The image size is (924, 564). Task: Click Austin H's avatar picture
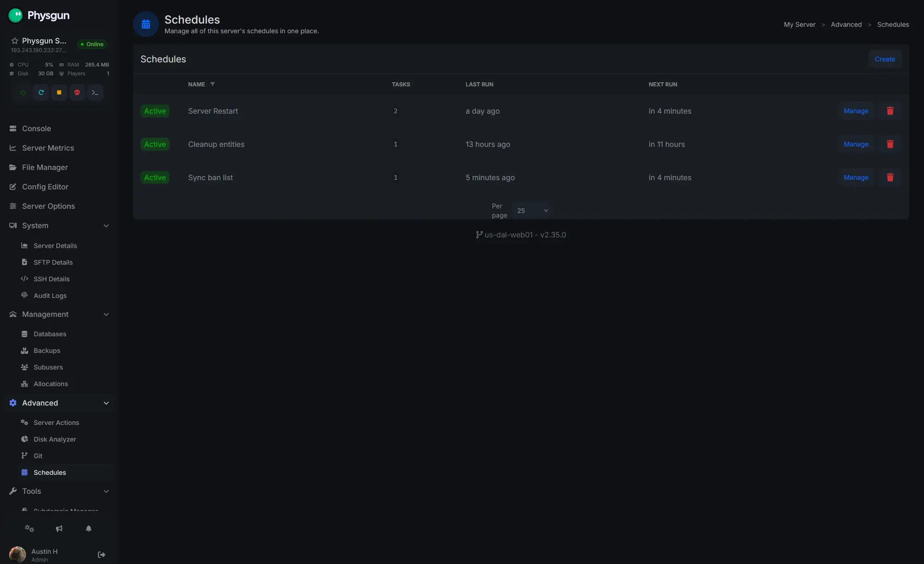(x=18, y=554)
